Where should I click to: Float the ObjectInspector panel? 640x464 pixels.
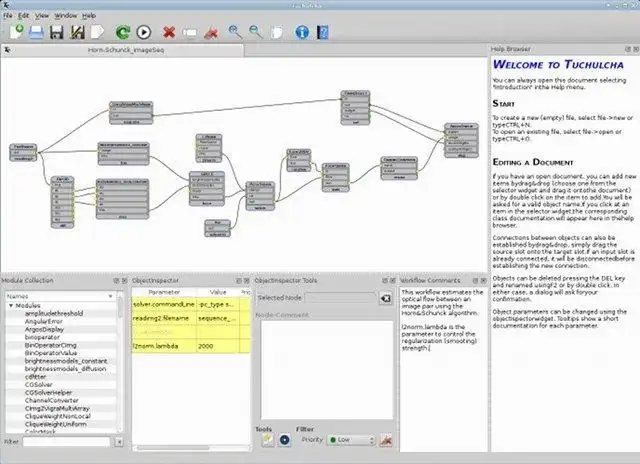tap(239, 281)
